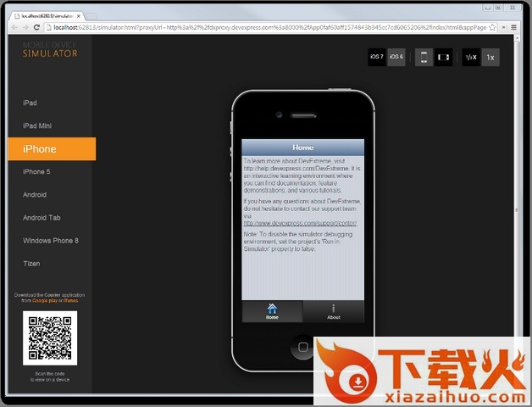
Task: Tap the Home tab icon in app
Action: (x=272, y=311)
